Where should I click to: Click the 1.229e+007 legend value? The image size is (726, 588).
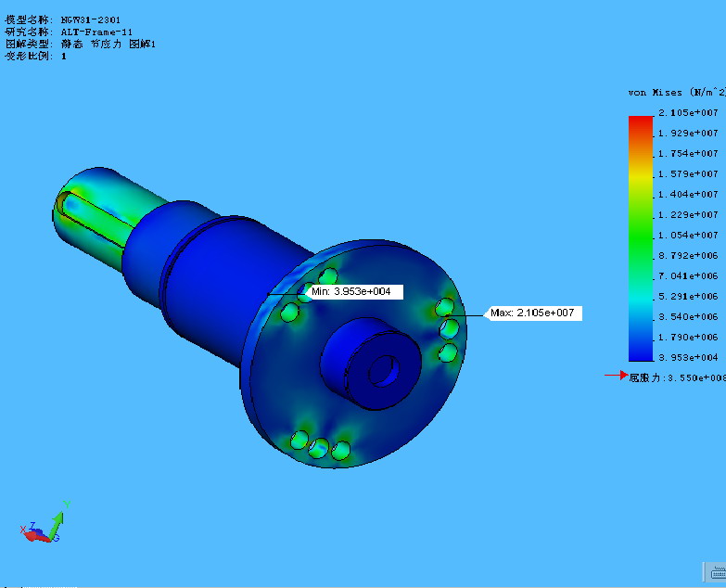point(688,214)
